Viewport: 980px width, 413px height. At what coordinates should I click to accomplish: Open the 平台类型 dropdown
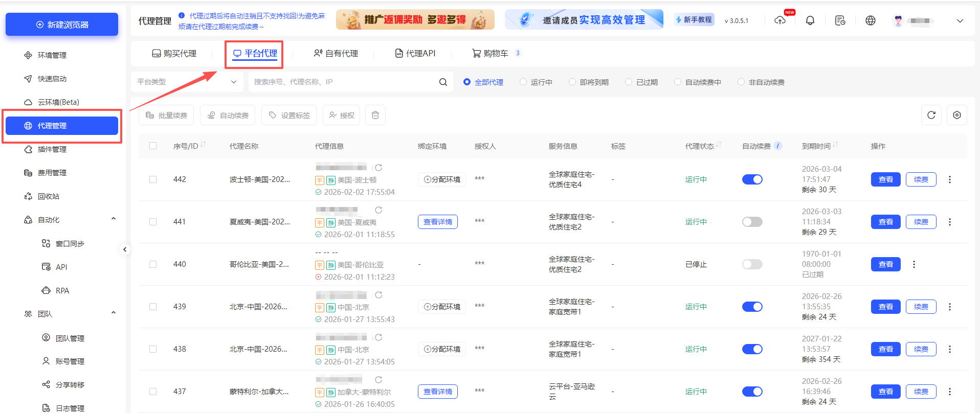click(x=187, y=82)
